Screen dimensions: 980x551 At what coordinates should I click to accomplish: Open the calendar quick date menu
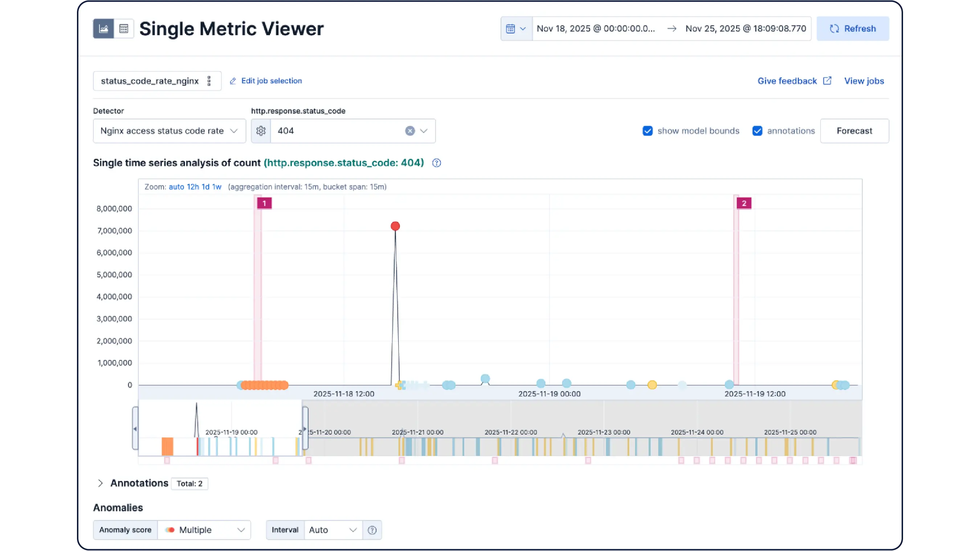point(516,29)
